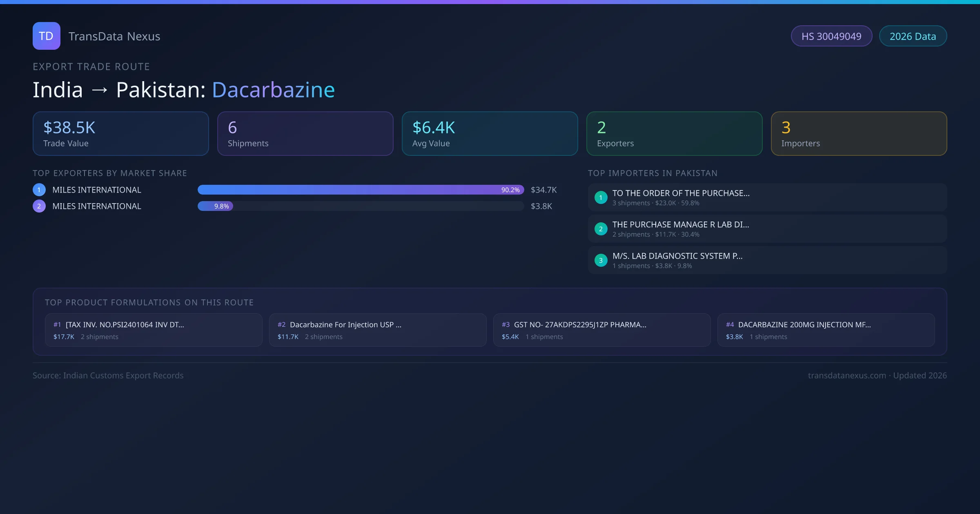Click the 9.8% market share bar
The image size is (980, 514).
[216, 206]
